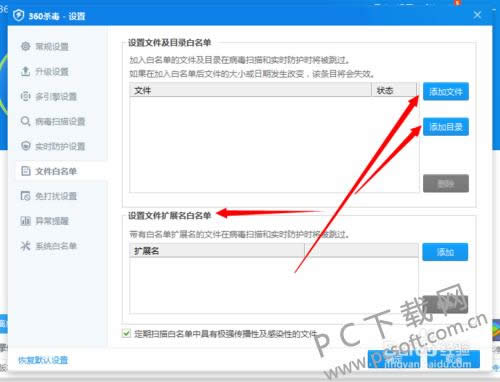Click 添加 button for extension whitelist
This screenshot has height=382, width=500.
[445, 252]
